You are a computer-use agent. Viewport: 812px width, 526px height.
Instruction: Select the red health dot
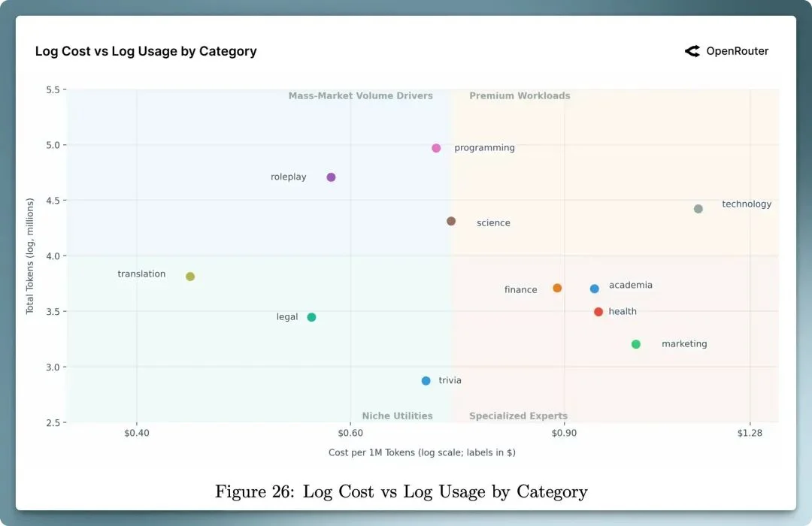598,312
